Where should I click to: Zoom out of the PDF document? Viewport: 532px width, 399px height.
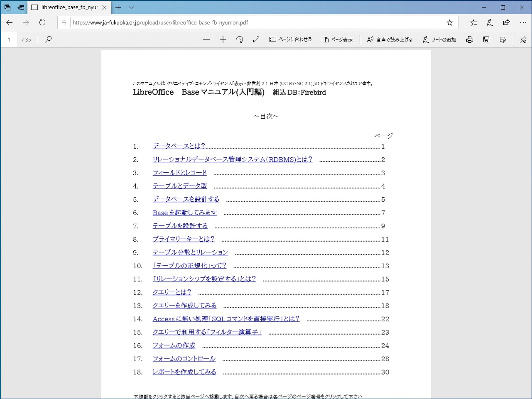206,39
